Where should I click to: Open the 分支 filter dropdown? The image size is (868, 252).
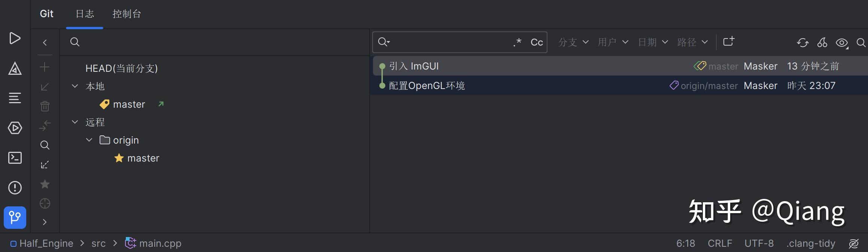(573, 42)
